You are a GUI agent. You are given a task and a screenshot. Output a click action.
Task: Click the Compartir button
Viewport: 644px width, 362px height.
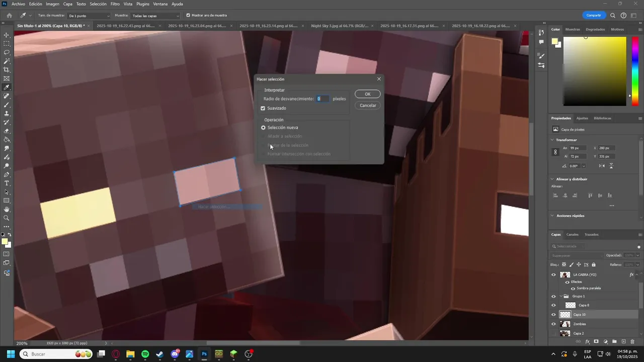coord(594,15)
